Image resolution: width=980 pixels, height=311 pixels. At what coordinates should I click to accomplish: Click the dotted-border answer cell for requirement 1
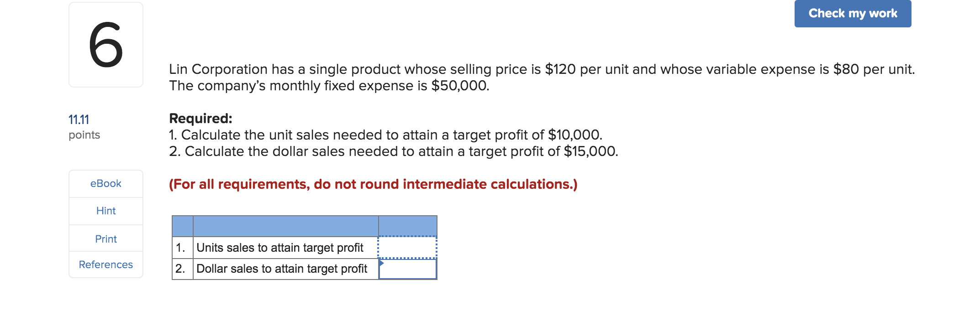[406, 248]
